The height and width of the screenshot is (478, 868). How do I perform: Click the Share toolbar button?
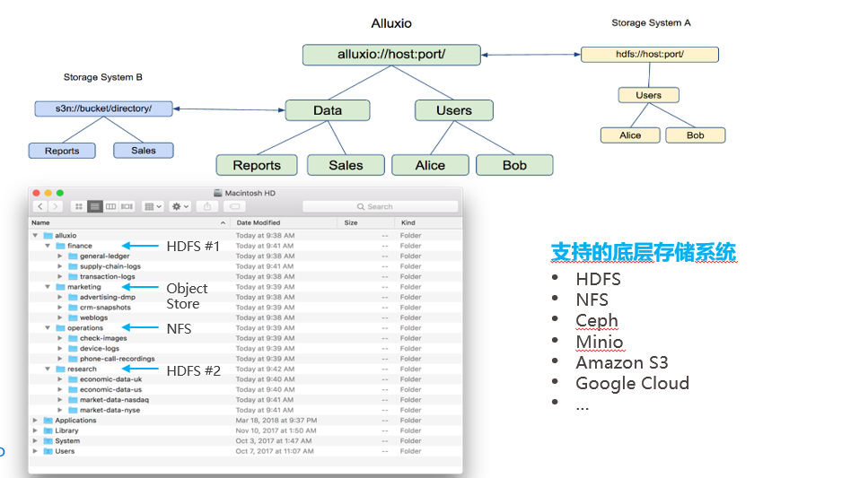tap(207, 206)
